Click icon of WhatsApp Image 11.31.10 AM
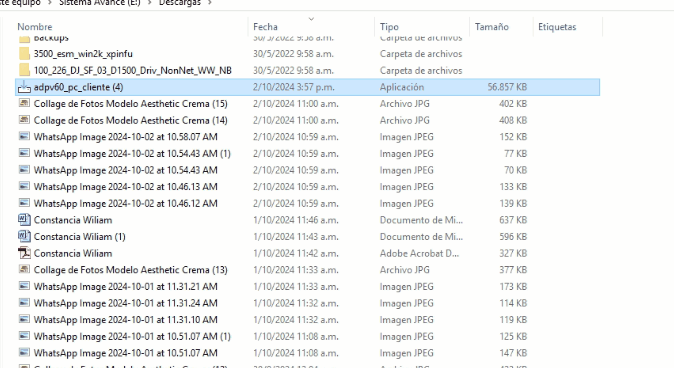The width and height of the screenshot is (674, 368). point(25,319)
